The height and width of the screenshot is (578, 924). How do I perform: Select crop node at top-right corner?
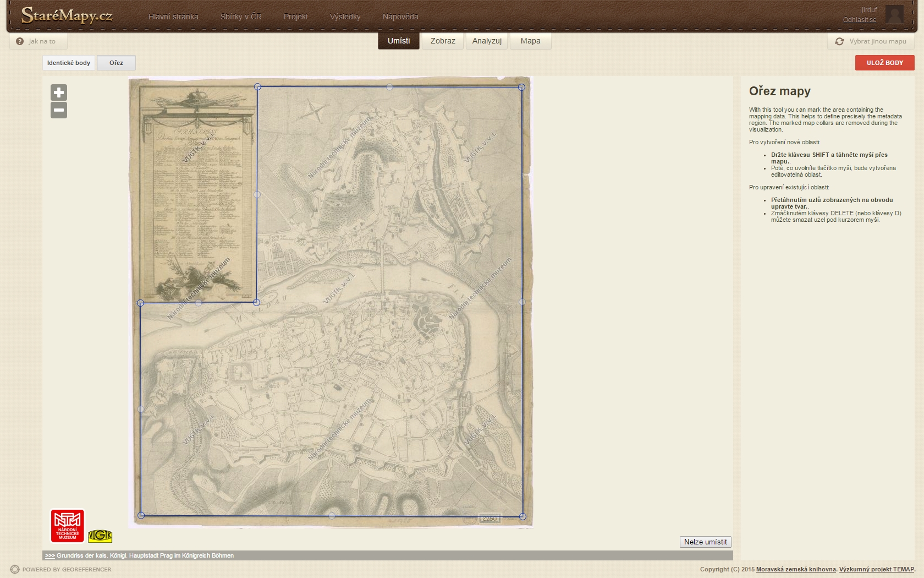521,87
